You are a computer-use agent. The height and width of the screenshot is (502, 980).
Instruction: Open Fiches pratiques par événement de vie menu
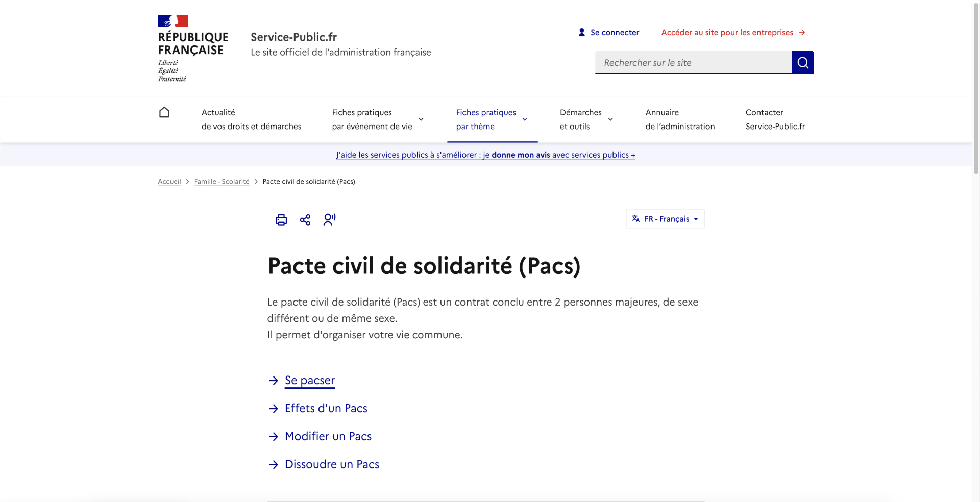point(378,119)
